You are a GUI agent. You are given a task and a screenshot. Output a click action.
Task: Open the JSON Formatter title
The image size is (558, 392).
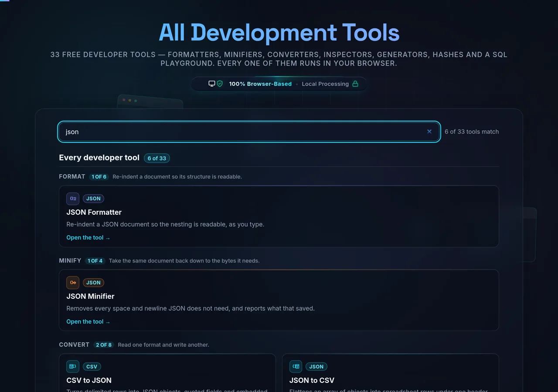(94, 213)
